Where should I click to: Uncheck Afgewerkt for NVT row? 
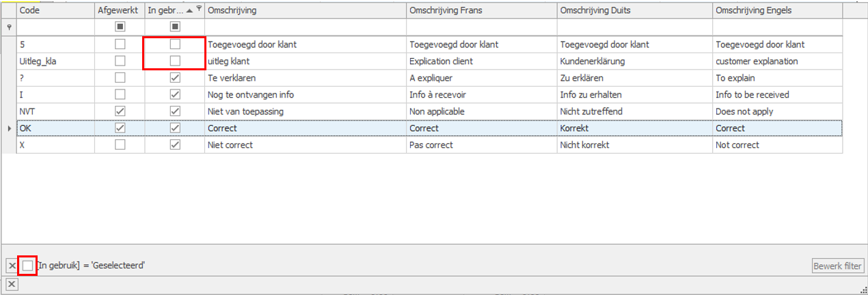click(x=120, y=111)
